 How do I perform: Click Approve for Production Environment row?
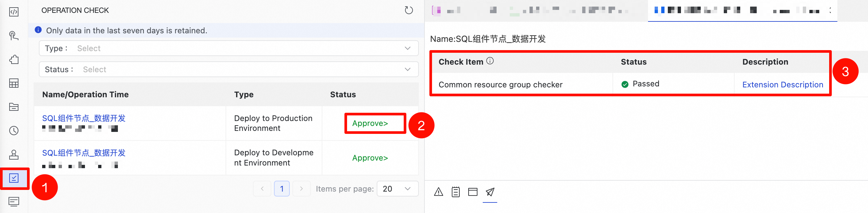click(x=370, y=124)
